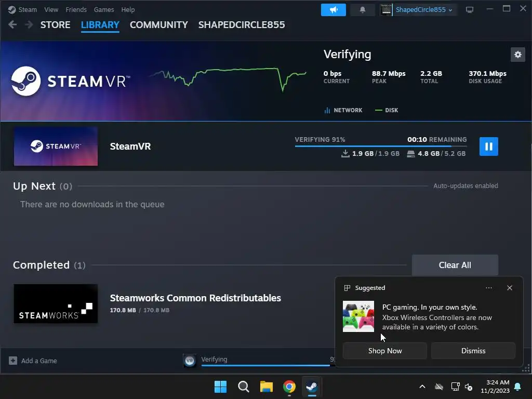Open options menu of Suggested notification

pyautogui.click(x=488, y=288)
